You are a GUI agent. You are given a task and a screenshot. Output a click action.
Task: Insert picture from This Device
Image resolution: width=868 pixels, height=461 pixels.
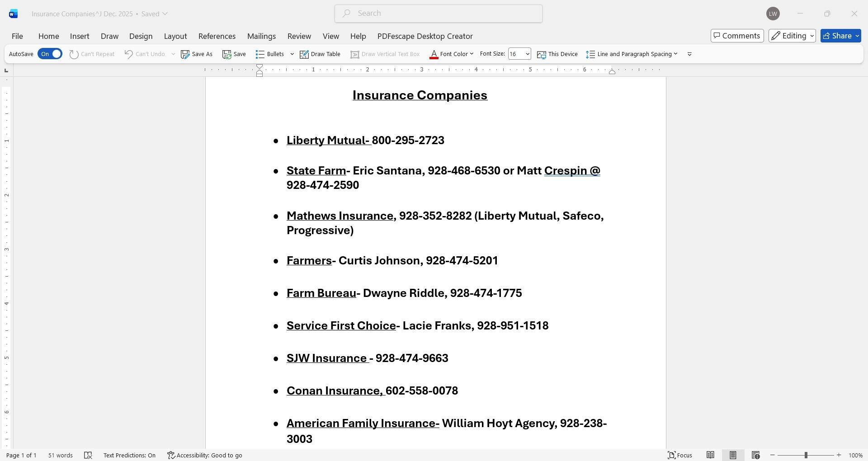tap(557, 54)
